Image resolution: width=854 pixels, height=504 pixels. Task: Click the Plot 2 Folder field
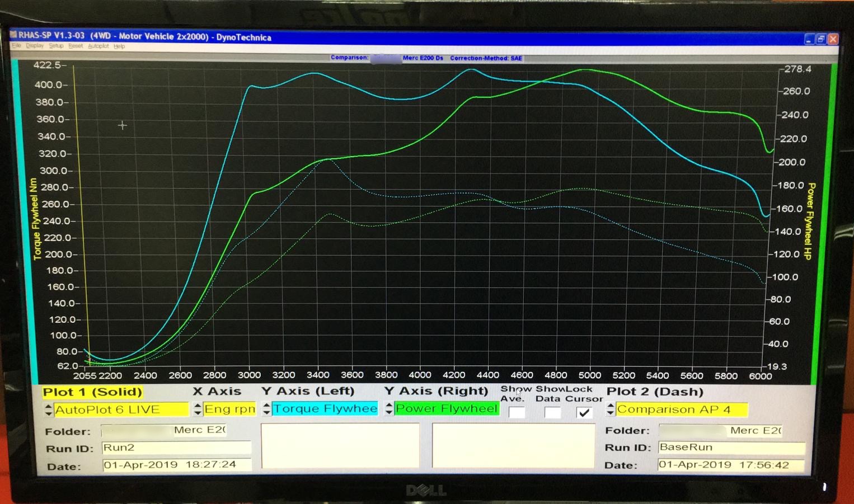click(720, 430)
